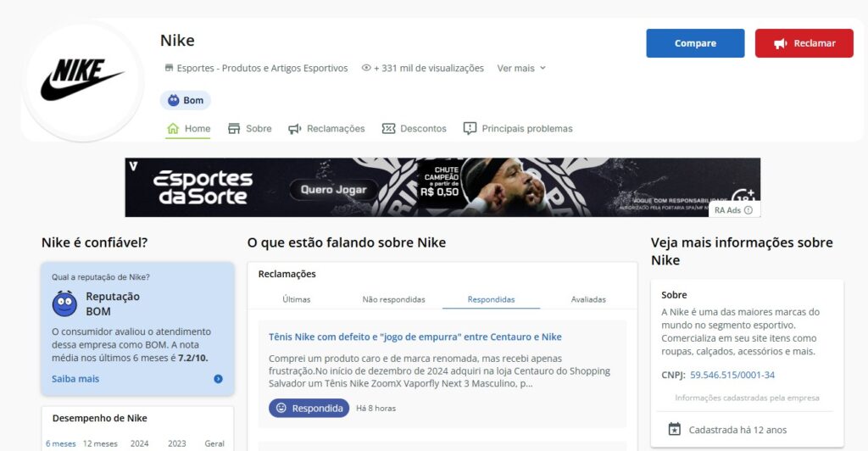Click the calendar icon beside Cadastrada há 12 anos
Screen dimensions: 868x451
[x=674, y=430]
